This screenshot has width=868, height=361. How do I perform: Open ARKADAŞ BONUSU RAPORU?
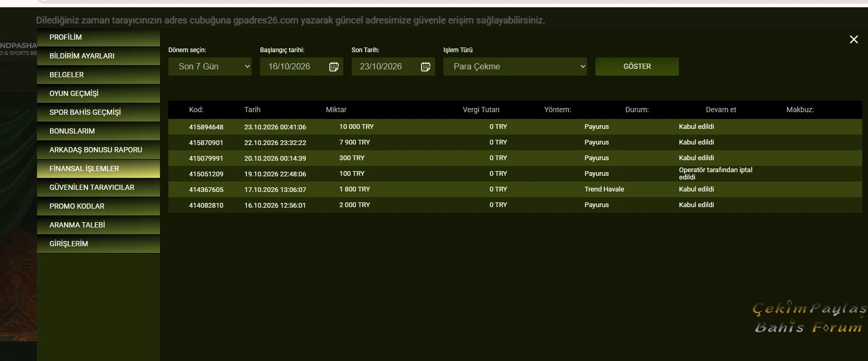(98, 150)
